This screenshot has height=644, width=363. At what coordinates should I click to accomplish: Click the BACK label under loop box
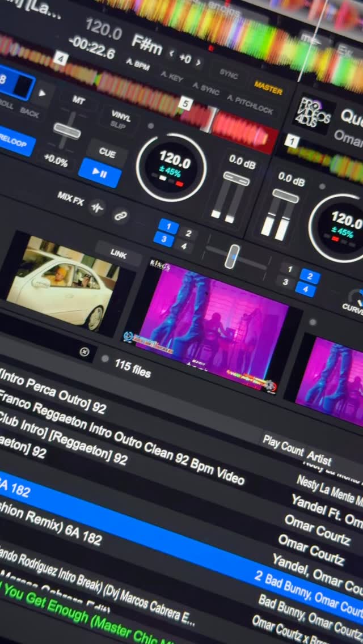[29, 113]
